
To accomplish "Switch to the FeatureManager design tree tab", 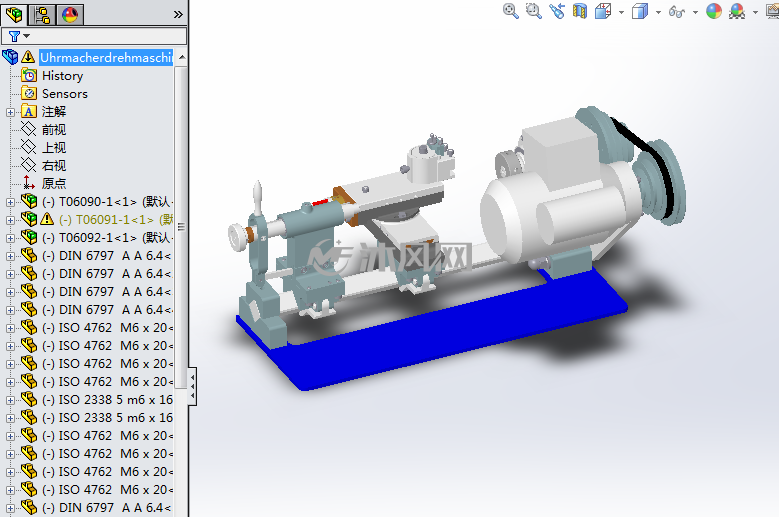I will tap(14, 14).
